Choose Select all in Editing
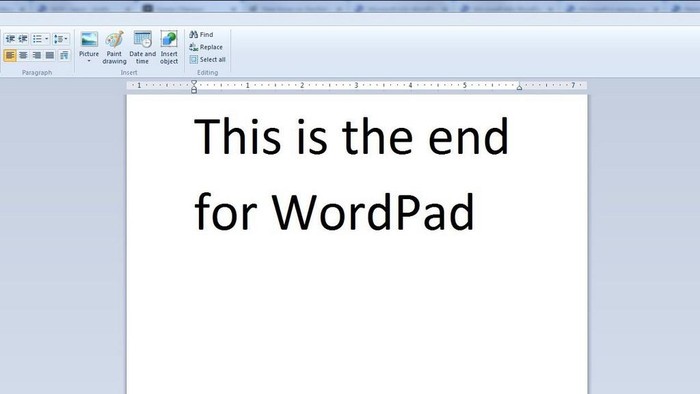Viewport: 700px width, 394px height. click(x=208, y=59)
